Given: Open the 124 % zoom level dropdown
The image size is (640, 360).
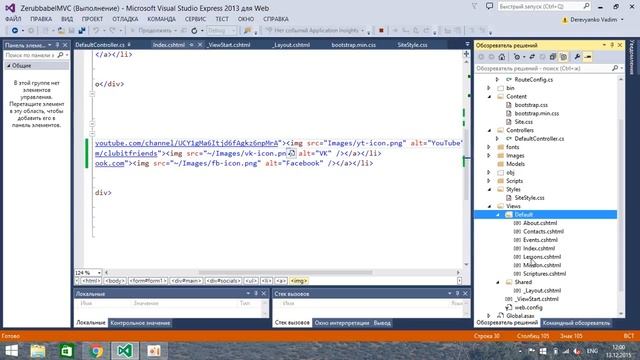Looking at the screenshot, I should (x=99, y=272).
